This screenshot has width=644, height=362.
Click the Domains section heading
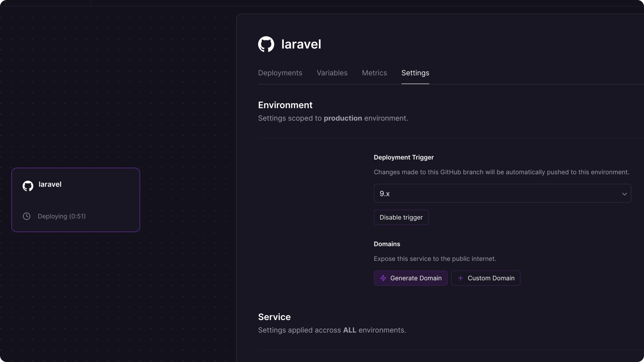click(x=387, y=244)
